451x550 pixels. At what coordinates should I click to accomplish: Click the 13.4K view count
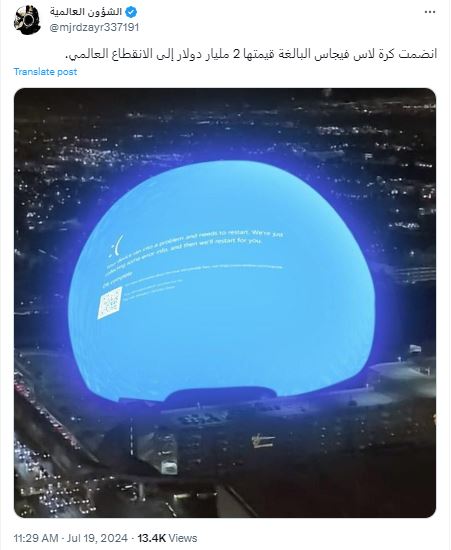[x=152, y=538]
